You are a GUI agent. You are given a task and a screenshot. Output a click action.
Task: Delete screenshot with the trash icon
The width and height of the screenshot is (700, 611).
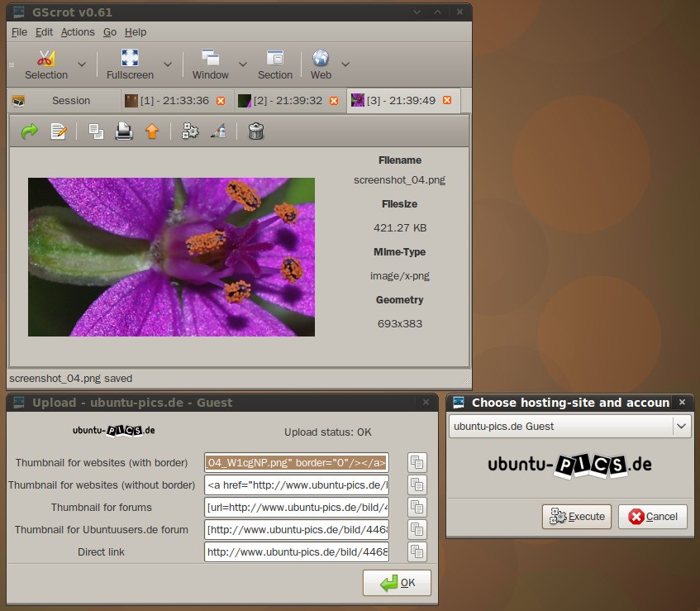point(256,131)
